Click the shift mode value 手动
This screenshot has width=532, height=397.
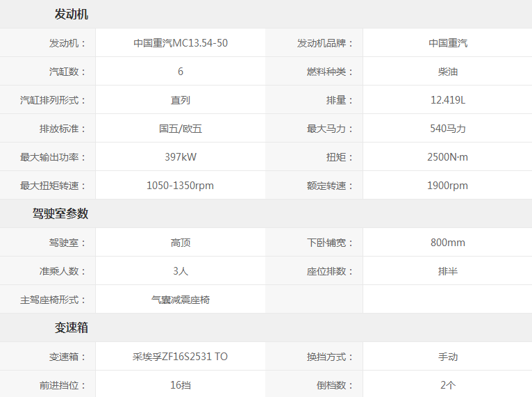pos(448,357)
